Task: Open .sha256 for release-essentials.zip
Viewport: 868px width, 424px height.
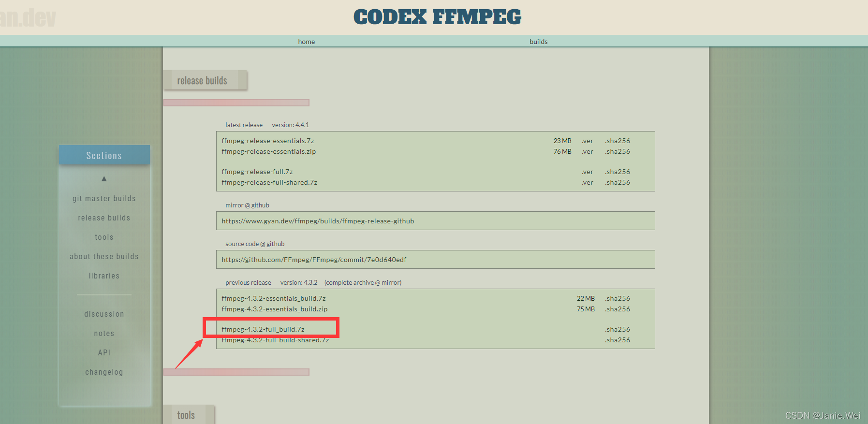Action: pos(618,152)
